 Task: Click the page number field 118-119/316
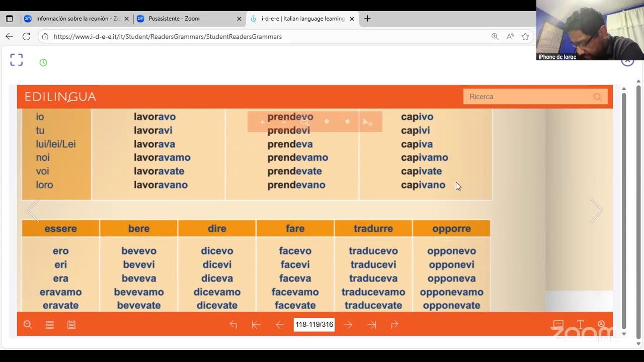314,325
